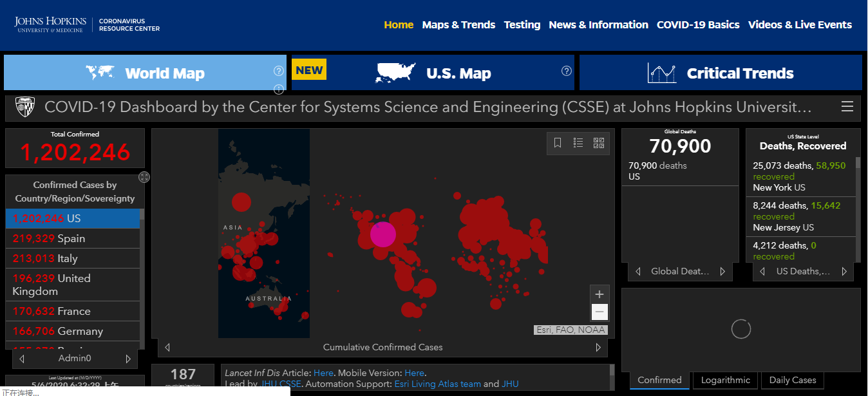
Task: Select Spain in the confirmed cases list
Action: click(71, 238)
